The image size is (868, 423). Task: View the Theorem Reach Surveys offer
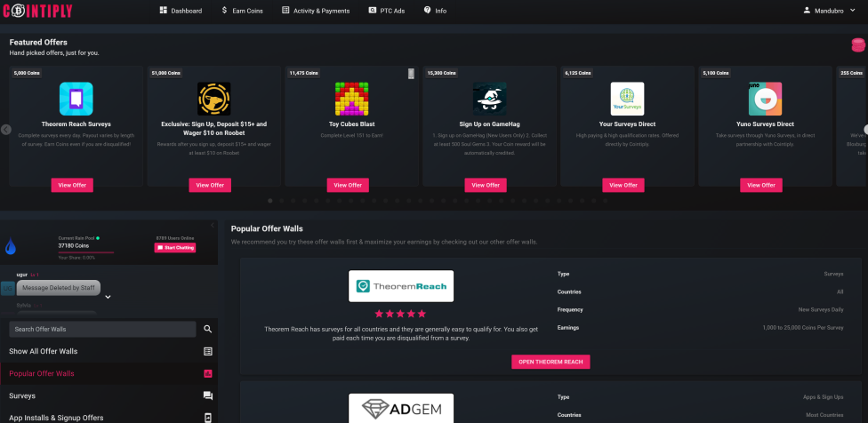(x=72, y=185)
